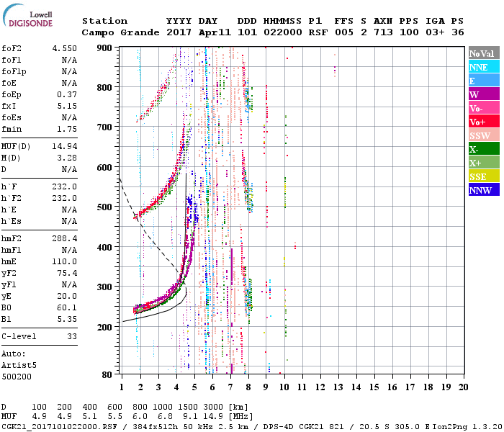504x432 pixels.
Task: Click the 900 label on height axis
Action: coord(104,48)
